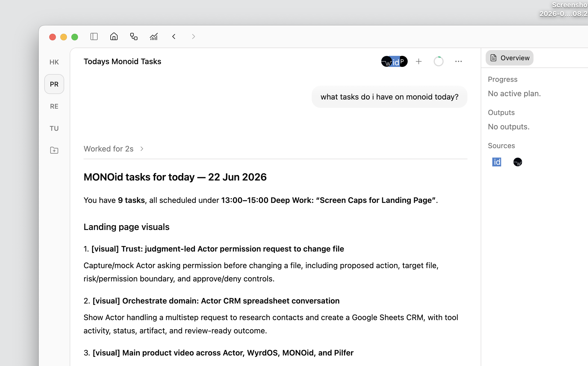Open the three-dot more options menu

(459, 61)
